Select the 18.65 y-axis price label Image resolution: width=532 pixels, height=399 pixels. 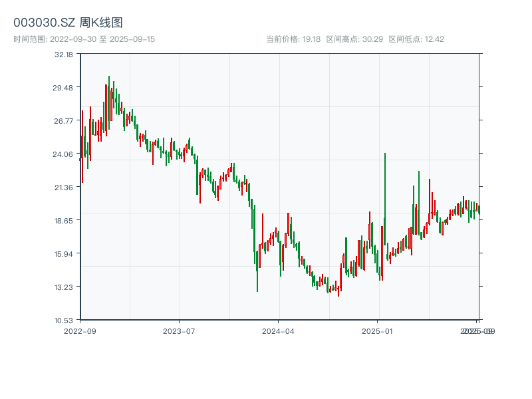click(x=64, y=220)
